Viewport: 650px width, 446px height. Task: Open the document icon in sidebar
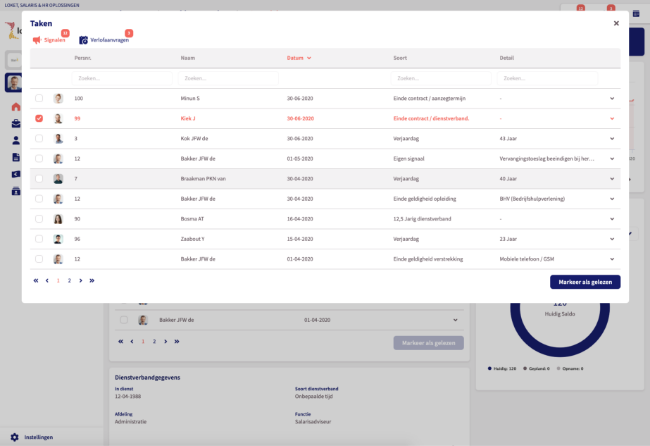click(x=16, y=157)
